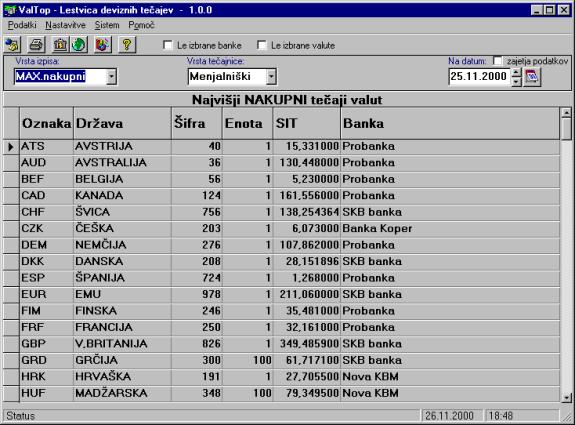
Task: Open the colorful pie chart icon
Action: click(x=103, y=45)
